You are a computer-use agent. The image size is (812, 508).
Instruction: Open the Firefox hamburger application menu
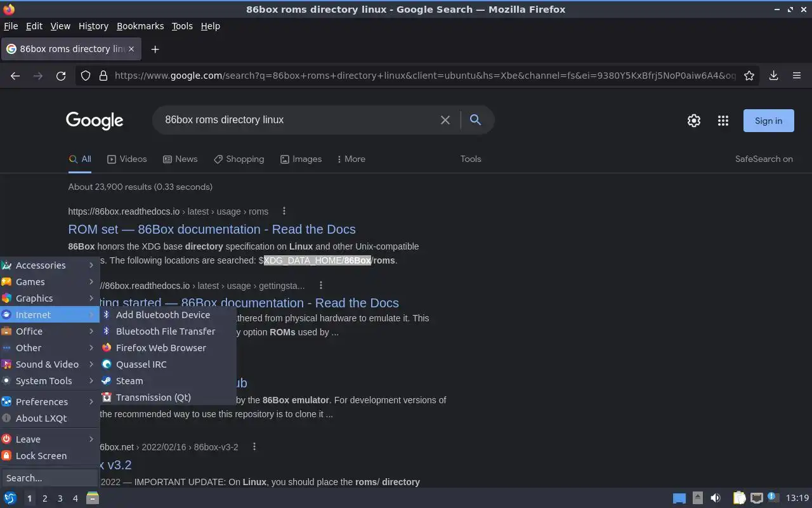[x=797, y=76]
